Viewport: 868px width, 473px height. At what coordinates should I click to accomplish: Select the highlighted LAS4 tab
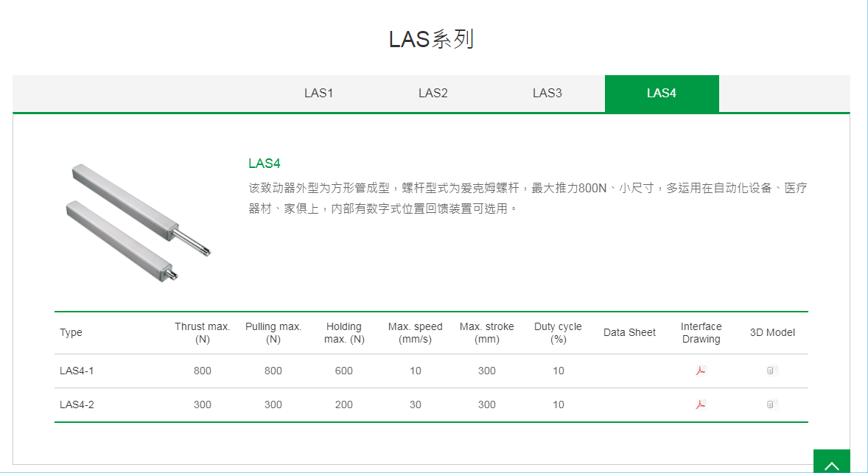click(x=661, y=93)
